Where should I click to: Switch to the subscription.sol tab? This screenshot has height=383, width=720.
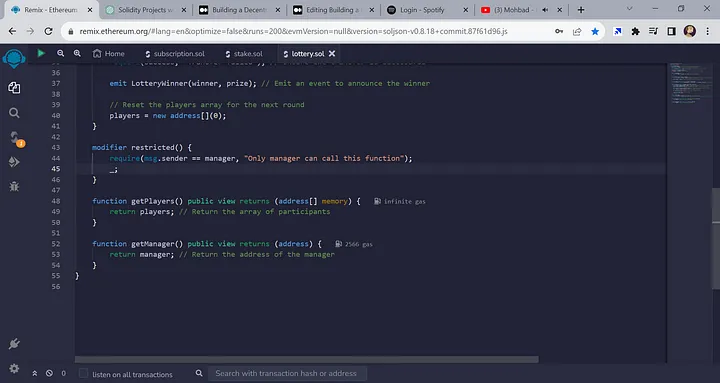click(175, 54)
